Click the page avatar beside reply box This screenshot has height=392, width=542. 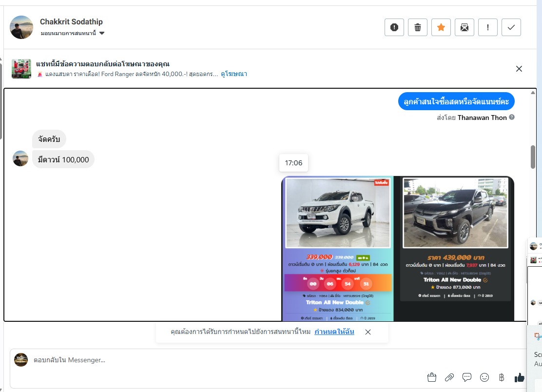21,360
